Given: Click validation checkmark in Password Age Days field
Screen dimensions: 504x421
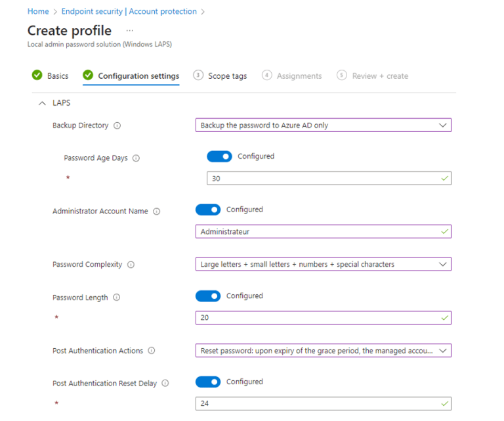Looking at the screenshot, I should point(444,178).
